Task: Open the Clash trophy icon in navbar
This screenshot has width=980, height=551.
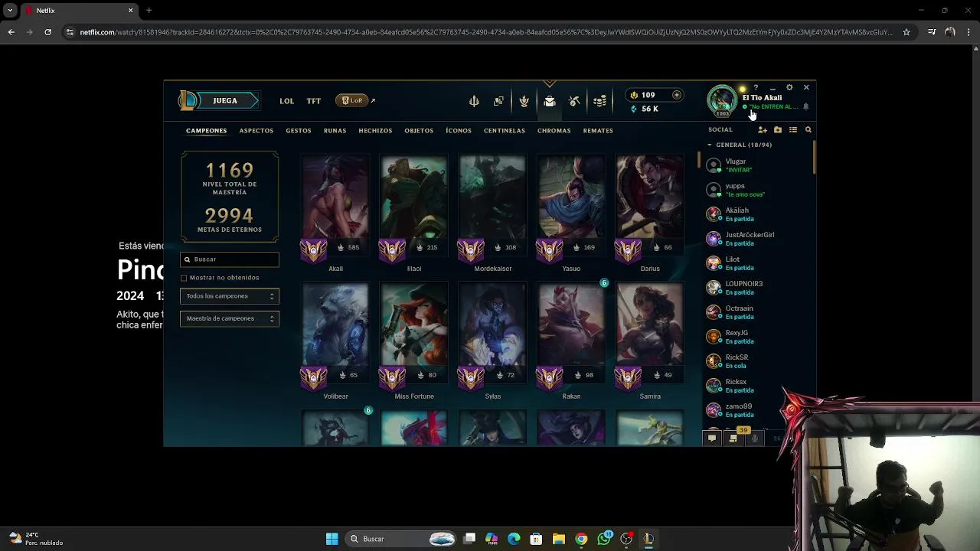Action: click(x=524, y=101)
